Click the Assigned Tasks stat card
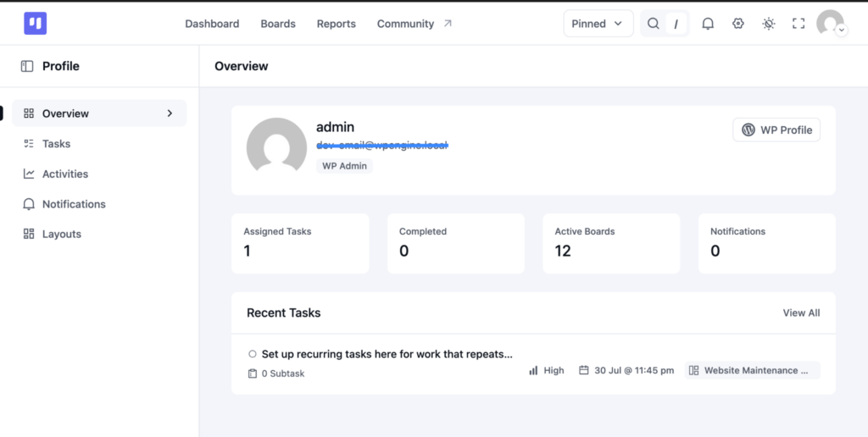Screen dimensions: 868x437 pos(300,243)
